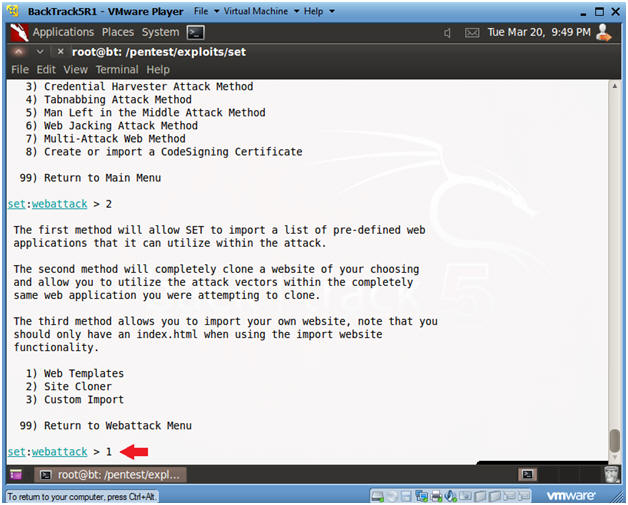
Task: Click the upper 'webattack' prompt link
Action: 60,204
